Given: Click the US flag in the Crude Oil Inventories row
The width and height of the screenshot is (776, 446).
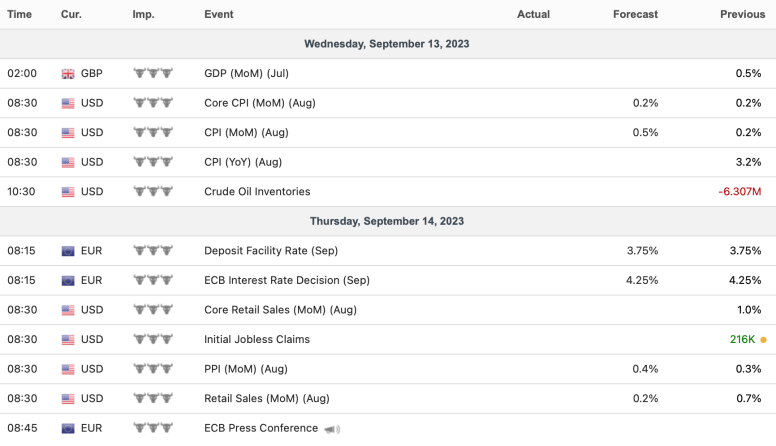Looking at the screenshot, I should 68,192.
